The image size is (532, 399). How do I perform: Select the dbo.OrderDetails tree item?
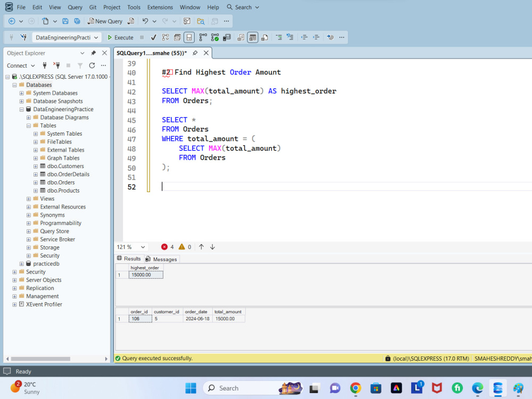click(68, 174)
